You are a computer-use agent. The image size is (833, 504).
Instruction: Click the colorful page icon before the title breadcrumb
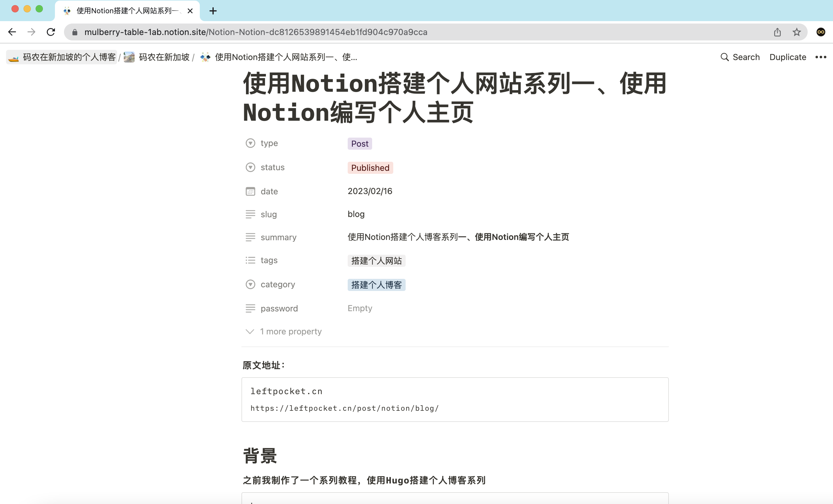[205, 57]
